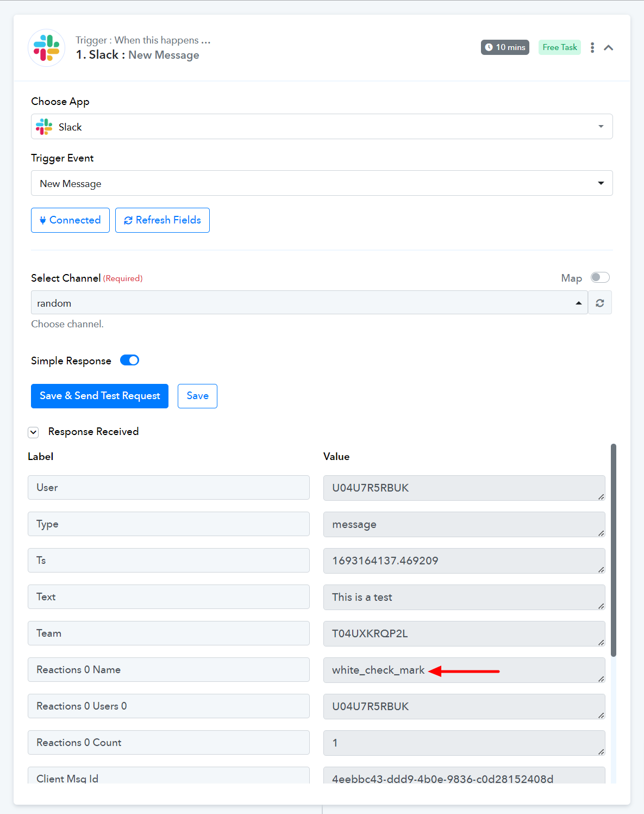Click the Type label field
Screen dimensions: 644x814
168,524
